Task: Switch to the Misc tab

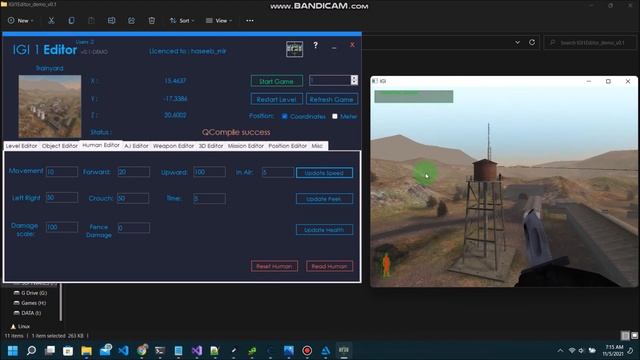Action: [x=317, y=146]
